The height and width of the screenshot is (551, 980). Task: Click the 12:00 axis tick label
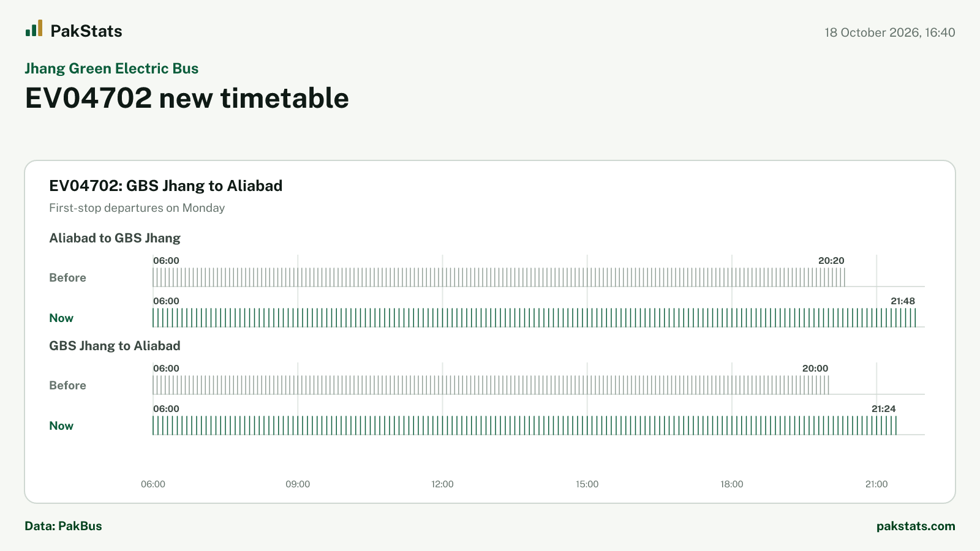point(442,484)
